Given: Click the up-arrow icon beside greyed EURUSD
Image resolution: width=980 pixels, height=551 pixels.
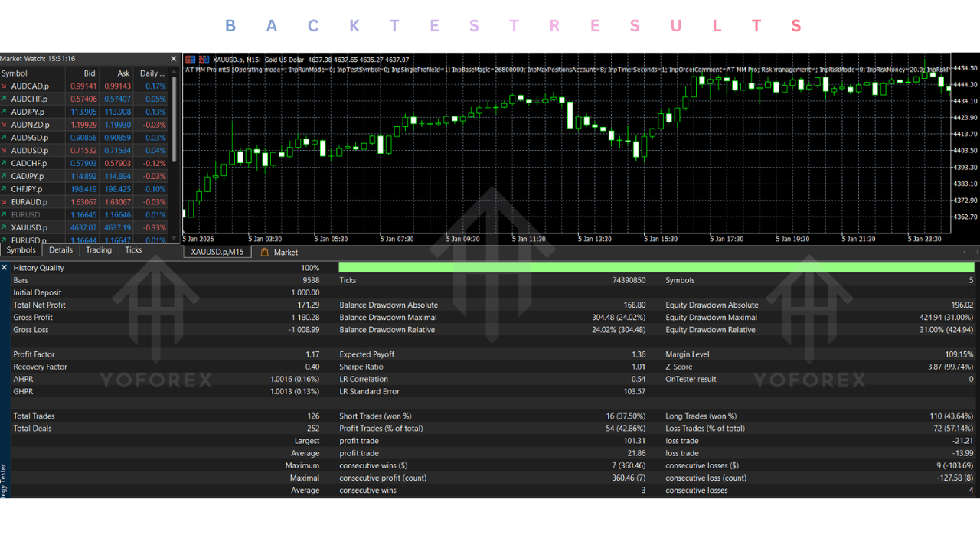Looking at the screenshot, I should pos(5,215).
